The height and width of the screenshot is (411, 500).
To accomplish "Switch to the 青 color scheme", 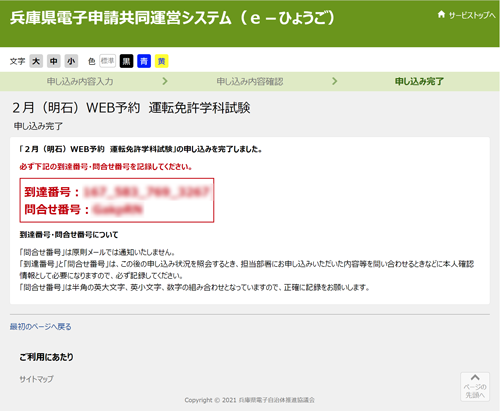I will [x=144, y=61].
